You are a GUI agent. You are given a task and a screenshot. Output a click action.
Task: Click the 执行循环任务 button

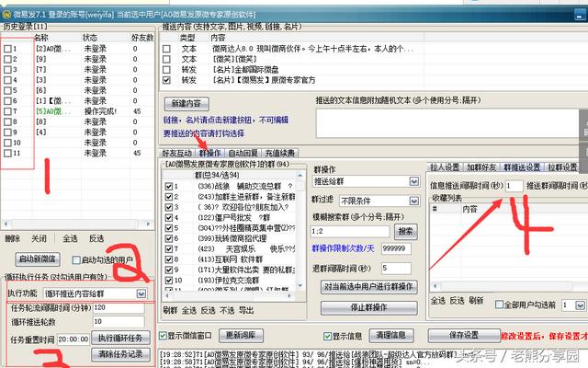[x=120, y=338]
